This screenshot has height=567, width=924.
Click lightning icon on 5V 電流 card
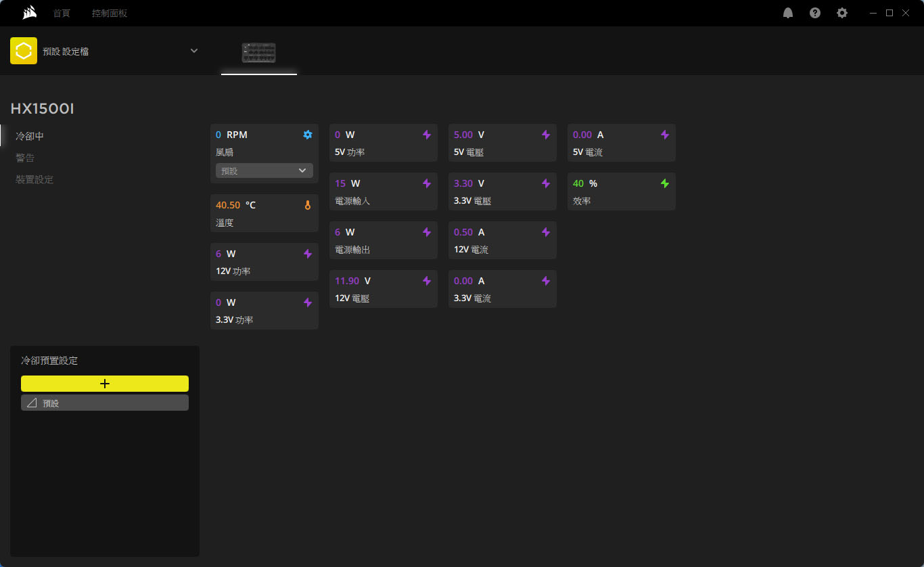click(665, 135)
